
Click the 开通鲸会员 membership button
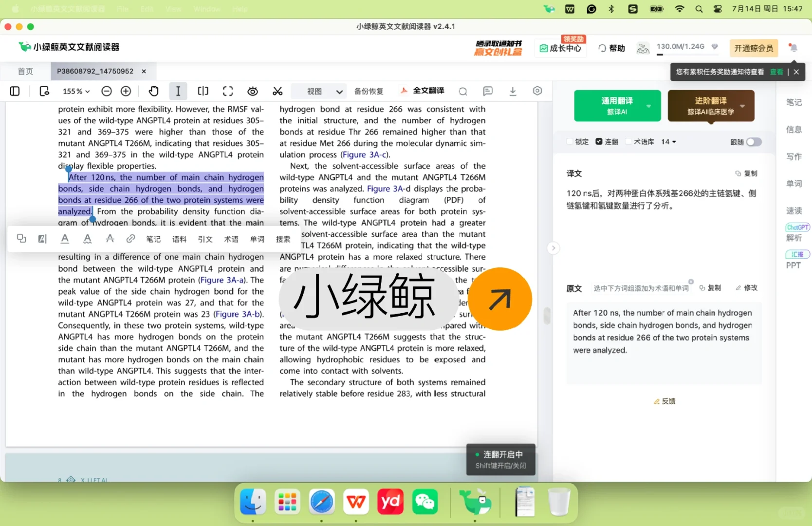coord(754,48)
